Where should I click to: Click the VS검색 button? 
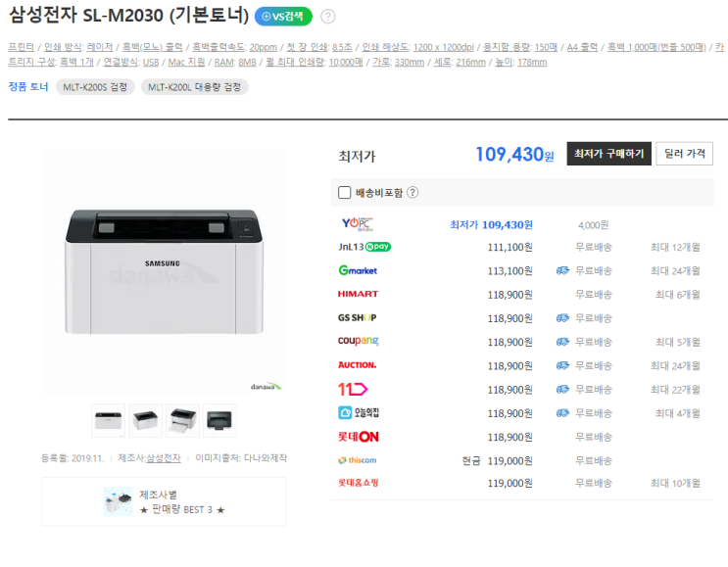pos(283,17)
